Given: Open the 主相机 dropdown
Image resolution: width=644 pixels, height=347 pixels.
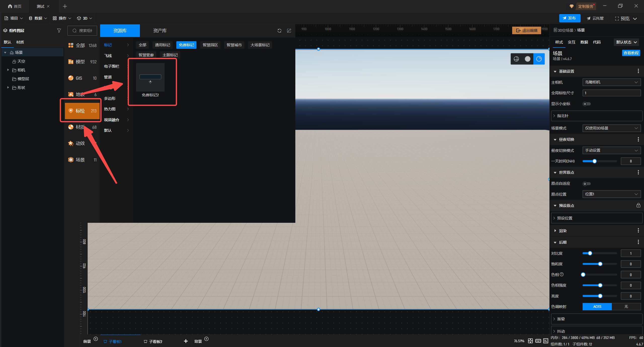Looking at the screenshot, I should [x=611, y=82].
